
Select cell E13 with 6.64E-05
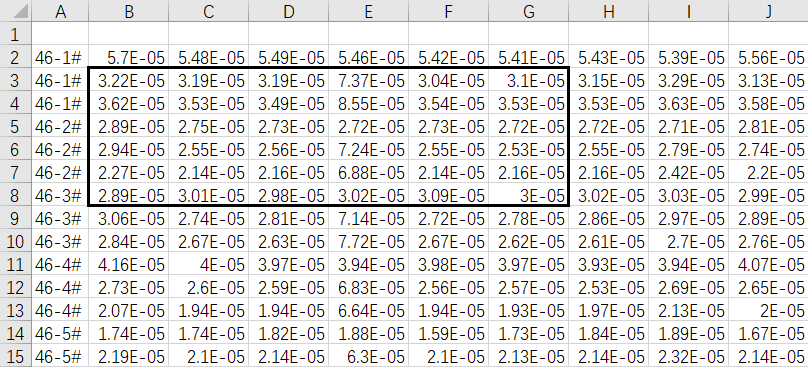[368, 310]
